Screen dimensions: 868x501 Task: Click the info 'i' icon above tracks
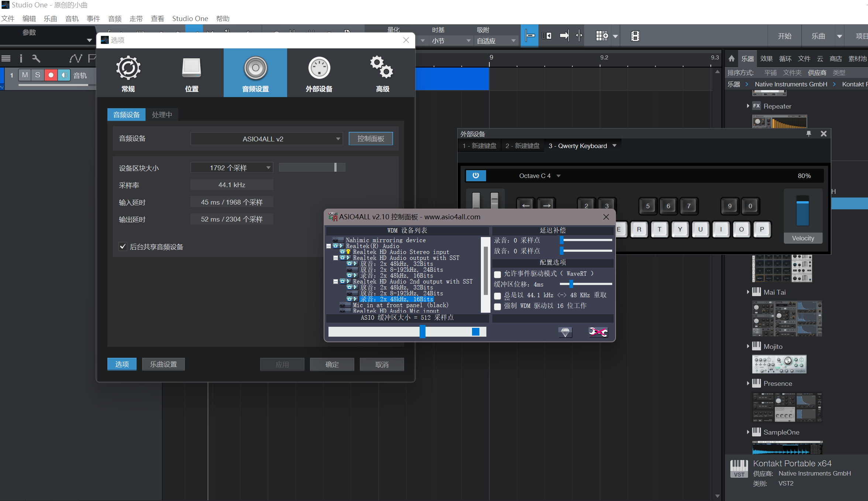pos(21,58)
